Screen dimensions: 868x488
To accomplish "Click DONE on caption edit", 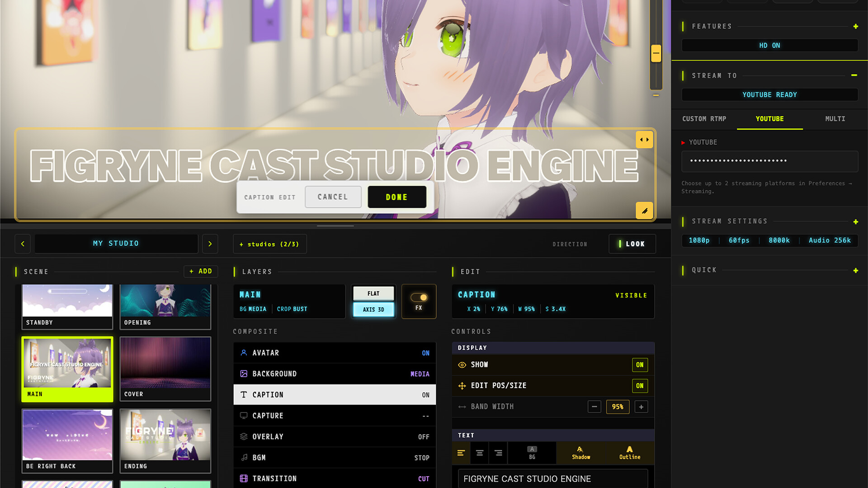I will [x=396, y=197].
